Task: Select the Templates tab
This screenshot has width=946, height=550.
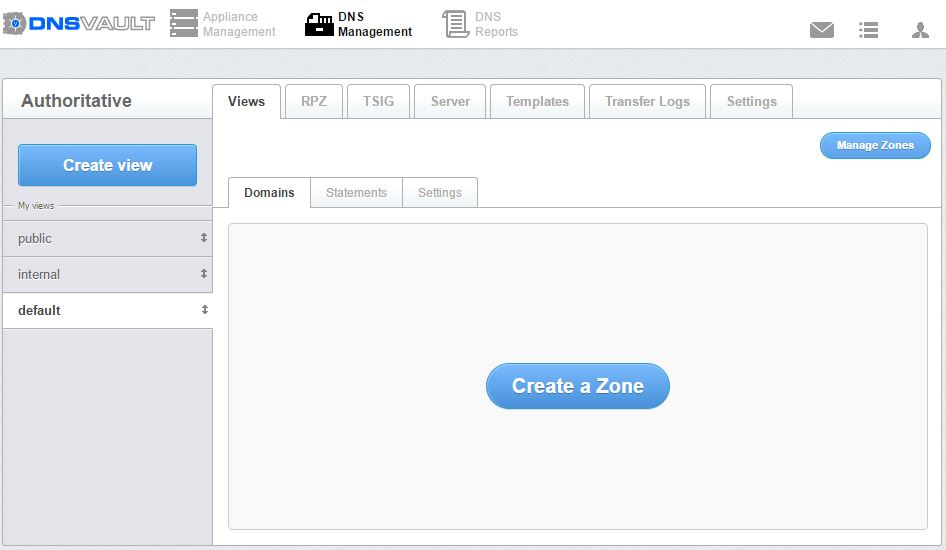Action: pyautogui.click(x=537, y=102)
